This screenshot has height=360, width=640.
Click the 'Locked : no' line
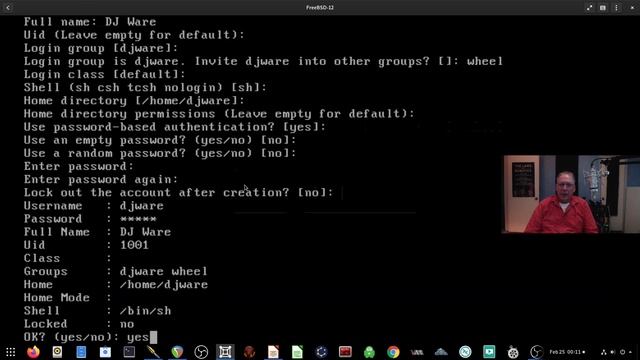pyautogui.click(x=79, y=324)
